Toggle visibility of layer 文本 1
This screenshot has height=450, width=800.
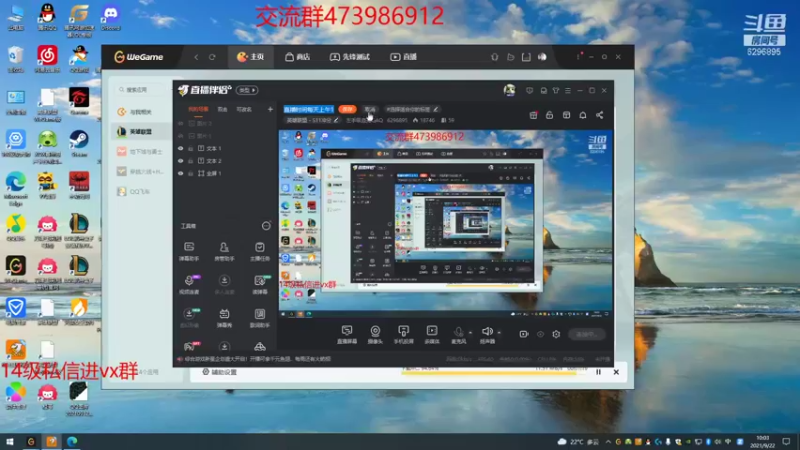tap(181, 148)
